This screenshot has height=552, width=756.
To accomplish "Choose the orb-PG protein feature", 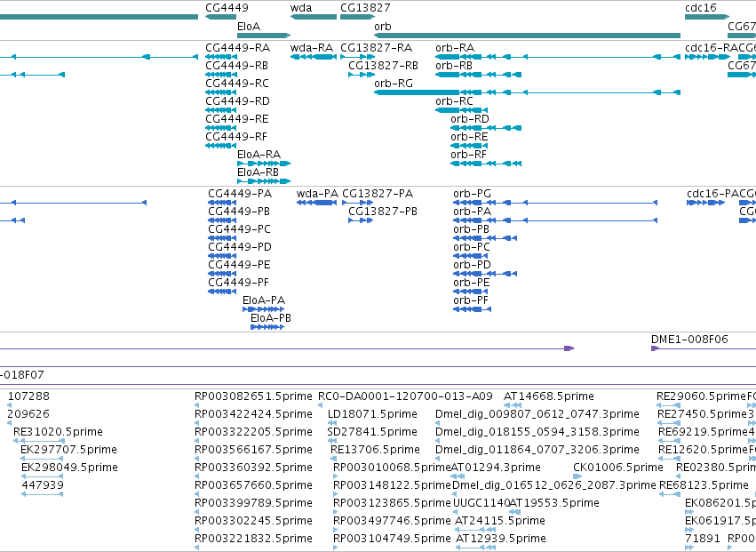I will 555,203.
